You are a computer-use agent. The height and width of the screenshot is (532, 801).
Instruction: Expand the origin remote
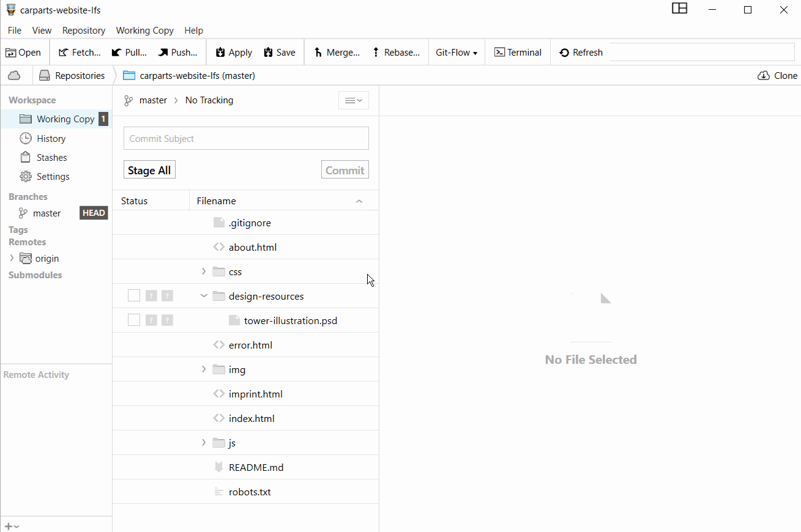click(x=12, y=259)
